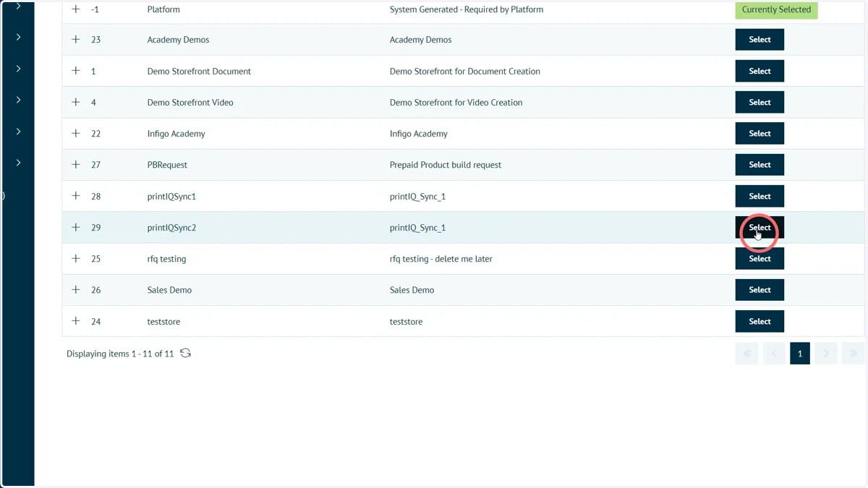The width and height of the screenshot is (868, 488).
Task: Select the Demo Storefront Video
Action: [x=759, y=102]
